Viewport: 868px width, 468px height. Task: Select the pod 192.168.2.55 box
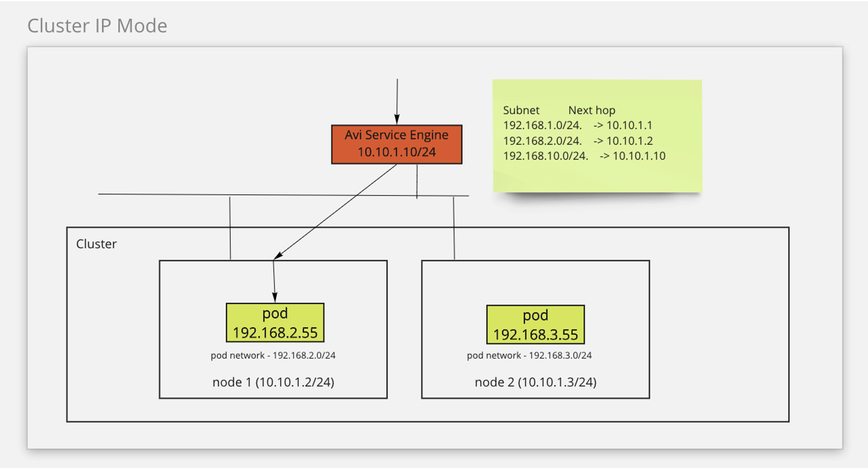coord(275,323)
